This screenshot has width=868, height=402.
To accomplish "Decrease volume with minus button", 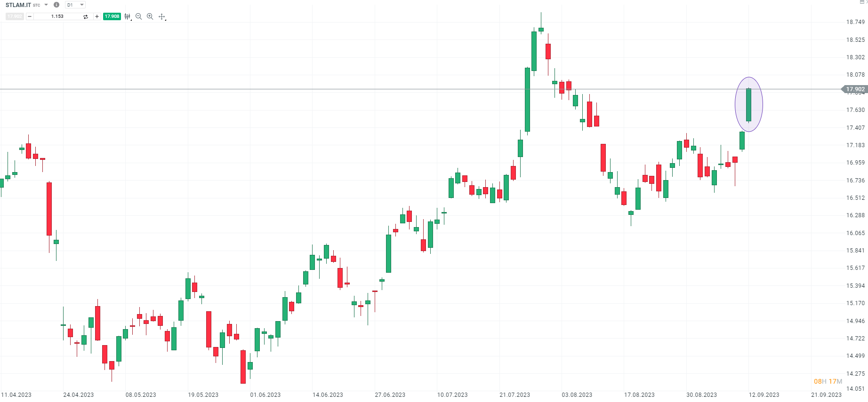I will (x=30, y=16).
